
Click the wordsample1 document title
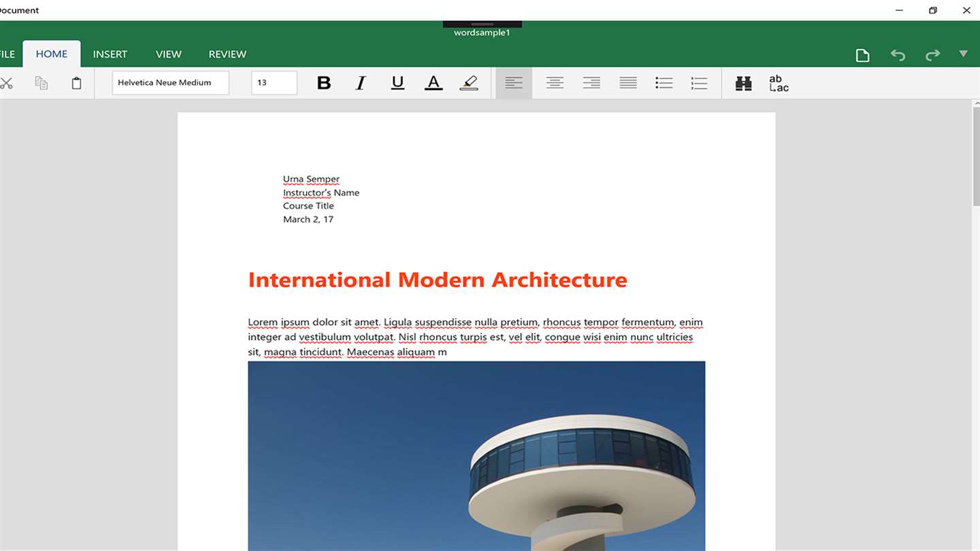pos(482,33)
